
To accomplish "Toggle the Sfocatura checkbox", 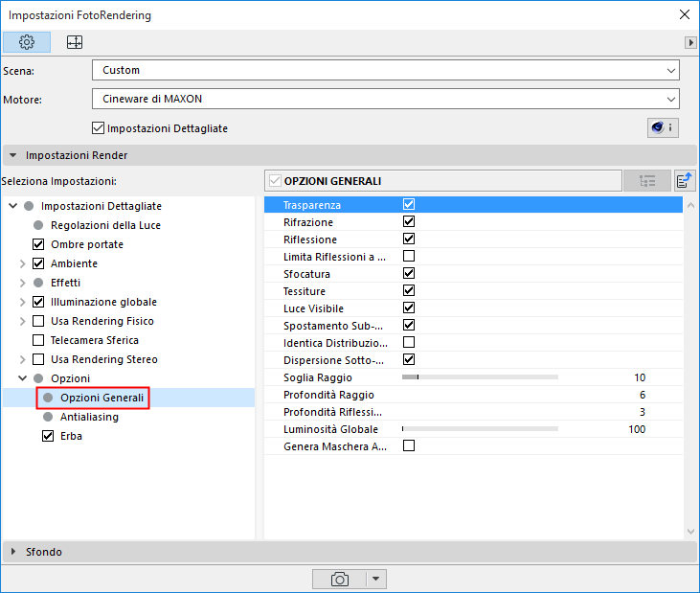I will [x=409, y=273].
